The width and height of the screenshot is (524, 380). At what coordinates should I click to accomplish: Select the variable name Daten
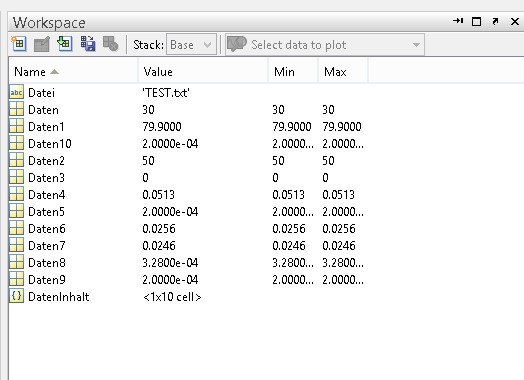point(43,110)
